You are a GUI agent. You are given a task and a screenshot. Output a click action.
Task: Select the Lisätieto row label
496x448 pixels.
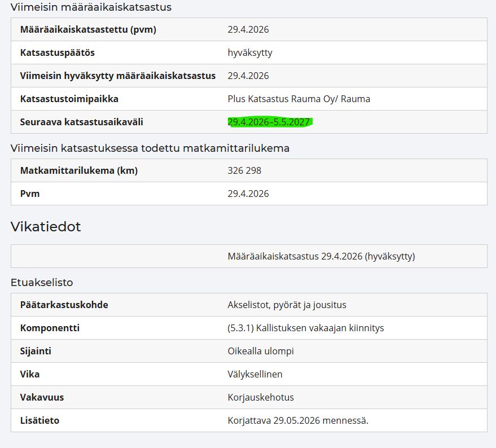pos(39,421)
